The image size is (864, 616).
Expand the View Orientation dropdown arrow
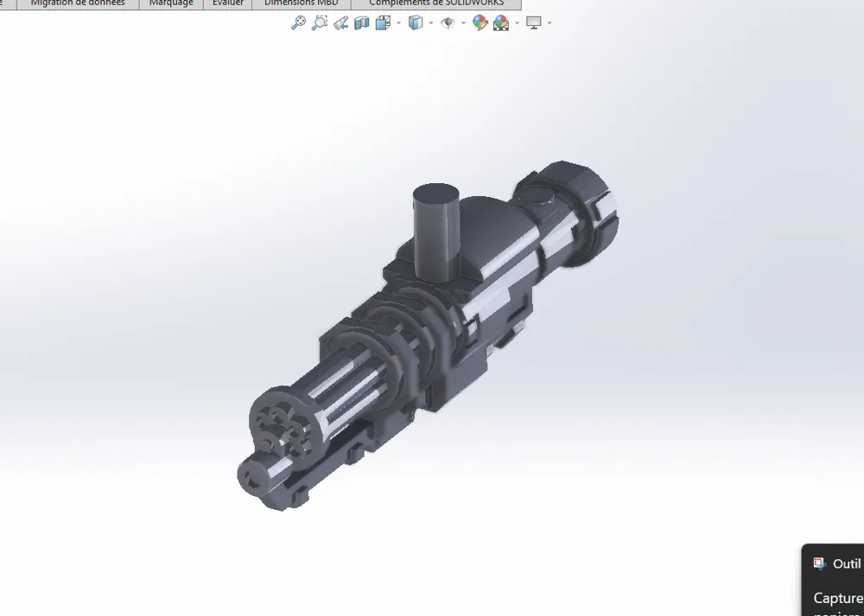coord(398,23)
